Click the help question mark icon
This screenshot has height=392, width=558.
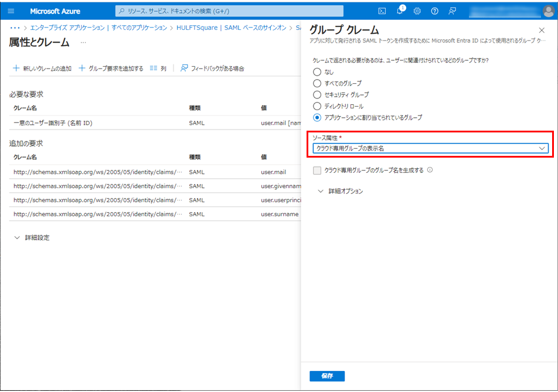[435, 11]
